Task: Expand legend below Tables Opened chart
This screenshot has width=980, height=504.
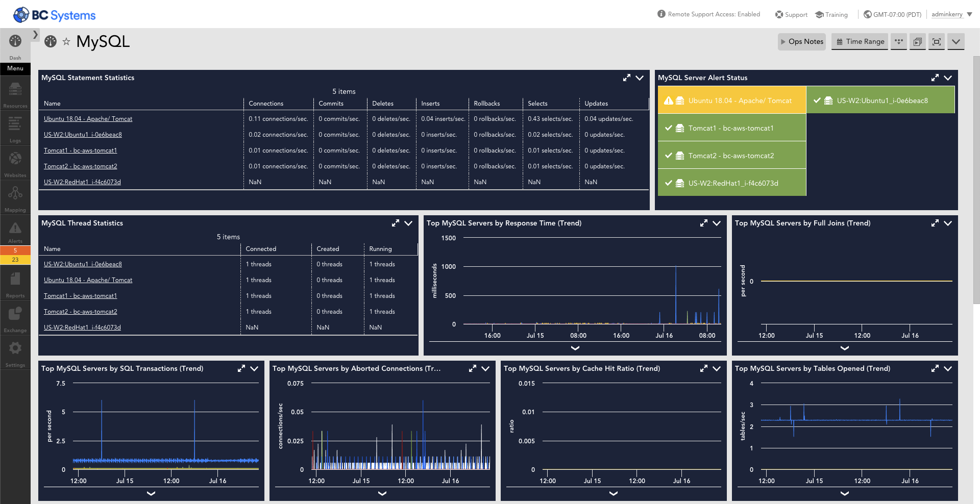Action: pyautogui.click(x=845, y=493)
